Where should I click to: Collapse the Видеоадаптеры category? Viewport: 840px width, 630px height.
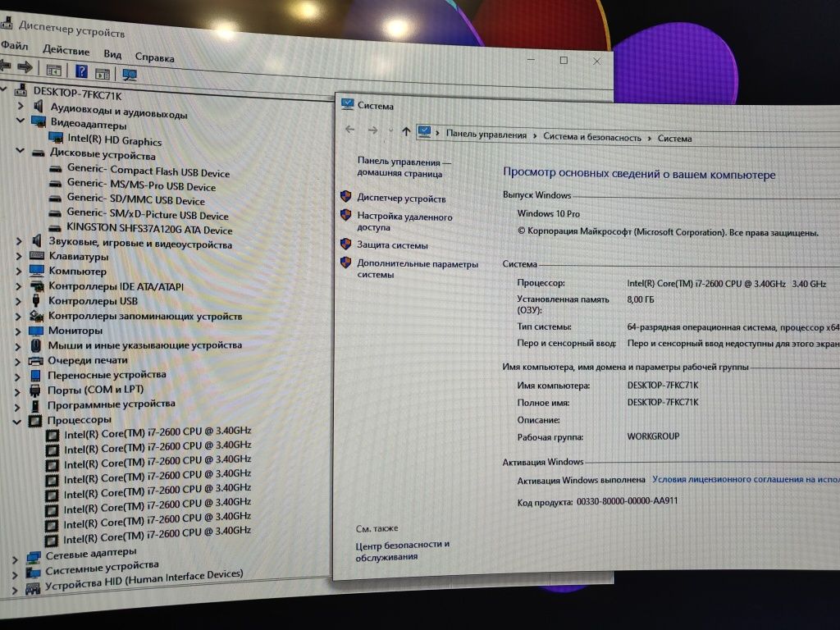click(21, 121)
